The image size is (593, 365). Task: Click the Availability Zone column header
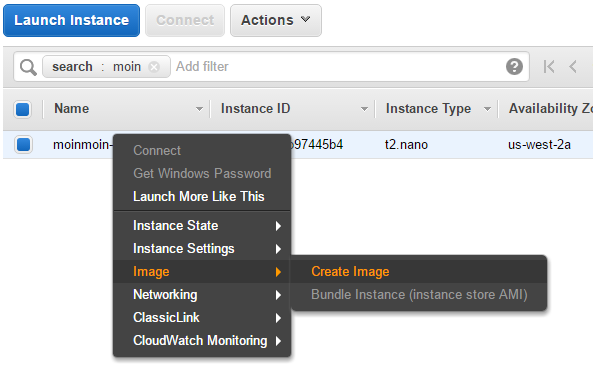[551, 109]
